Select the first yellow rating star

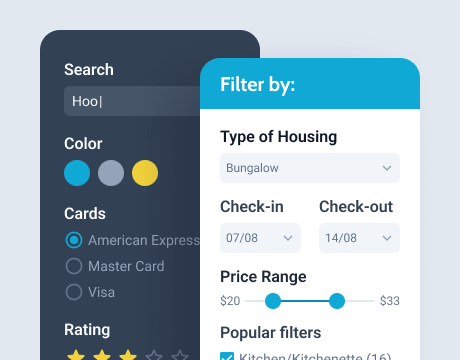76,355
